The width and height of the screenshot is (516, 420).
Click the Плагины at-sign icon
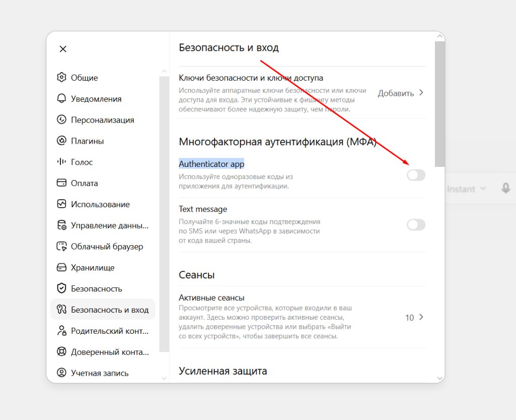click(61, 141)
